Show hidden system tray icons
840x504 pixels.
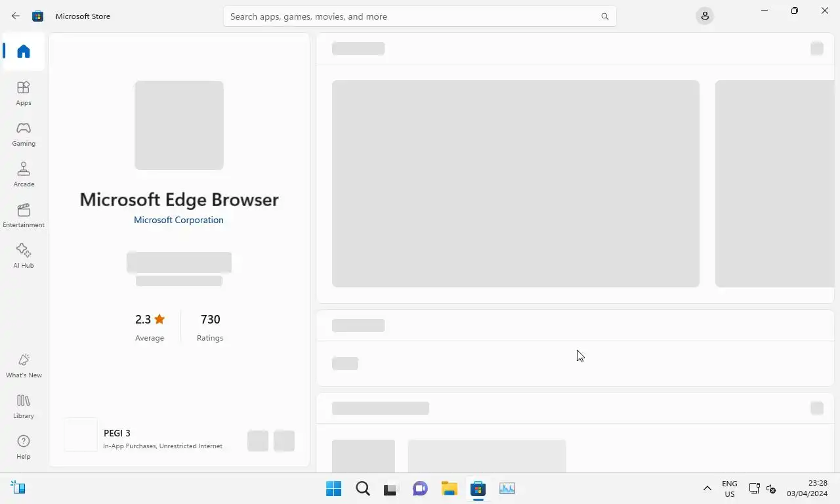707,488
